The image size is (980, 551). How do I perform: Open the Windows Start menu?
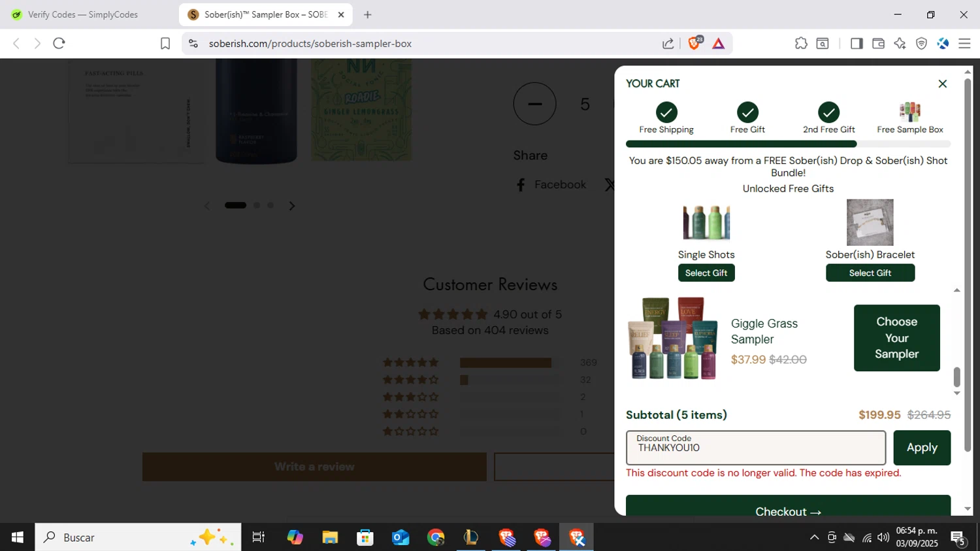(18, 537)
